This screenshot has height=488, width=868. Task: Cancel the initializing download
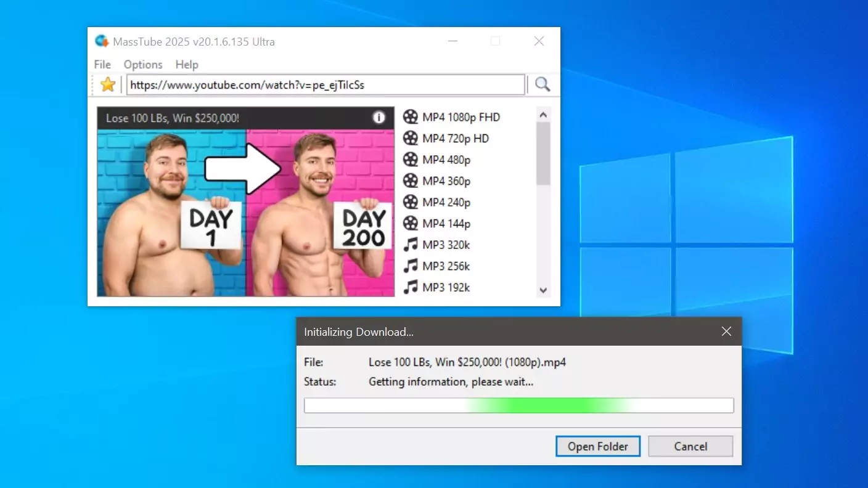[x=690, y=446]
